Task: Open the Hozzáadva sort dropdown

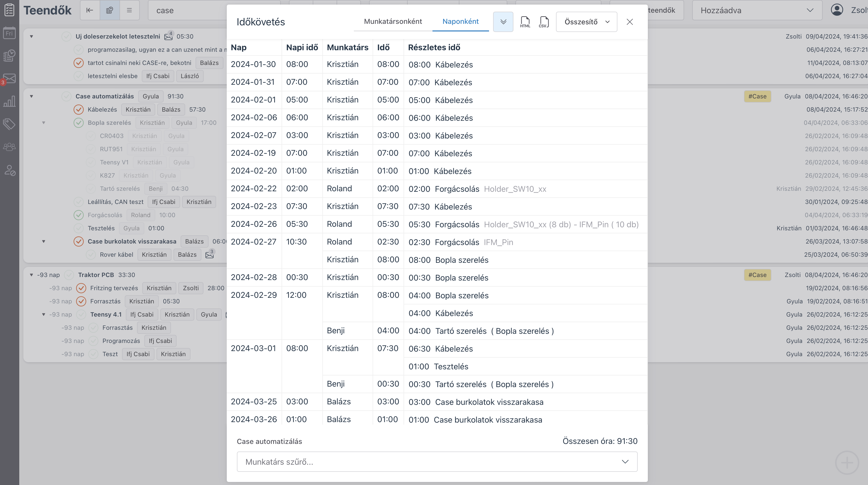Action: pos(757,10)
